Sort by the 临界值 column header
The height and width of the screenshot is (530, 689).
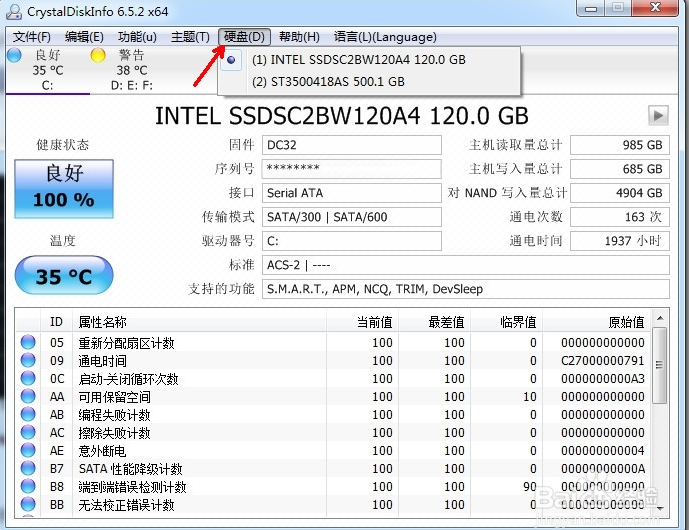pos(507,322)
